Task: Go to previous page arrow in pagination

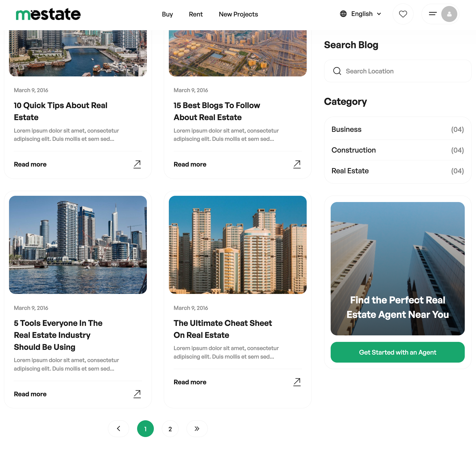Action: 118,429
